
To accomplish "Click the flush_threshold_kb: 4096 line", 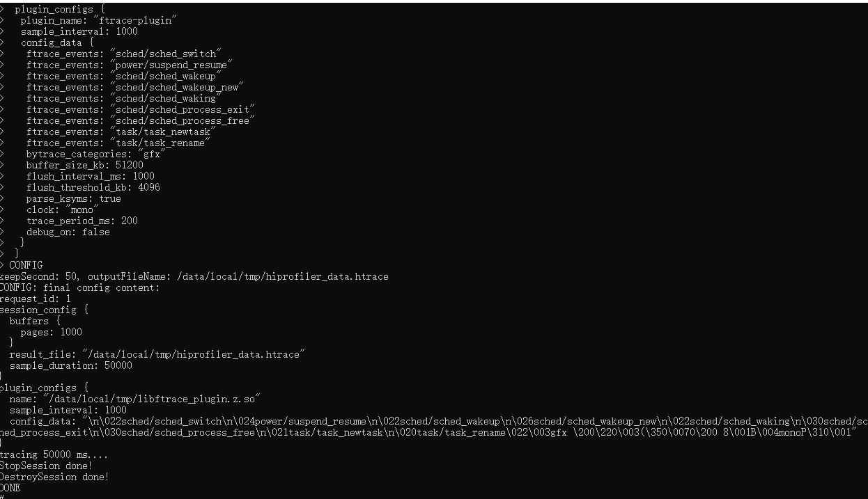I will tap(93, 187).
